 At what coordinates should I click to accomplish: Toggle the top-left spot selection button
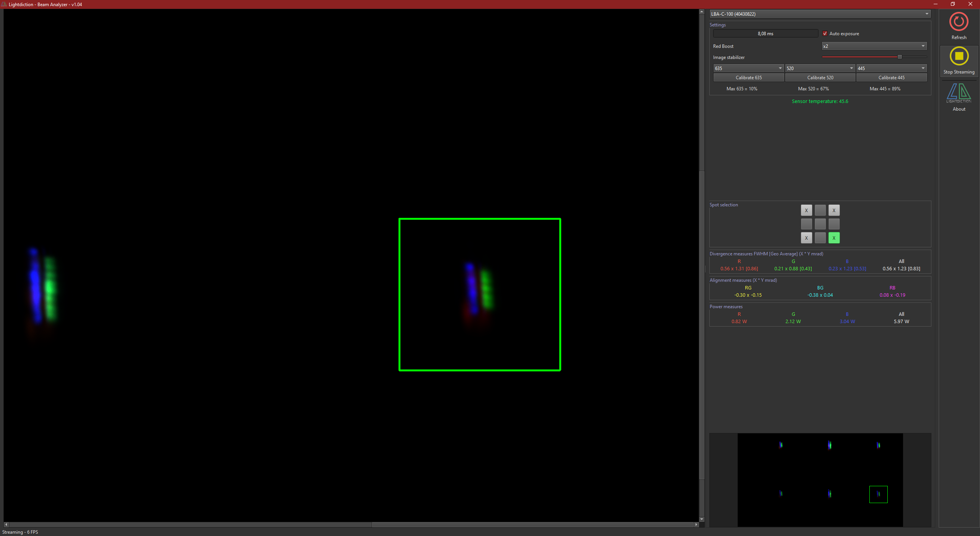806,210
